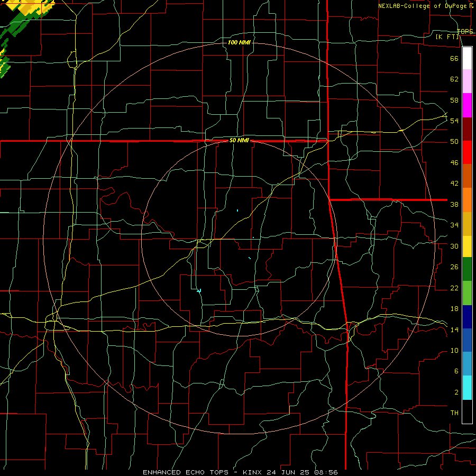Viewport: 476px width, 476px height.
Task: Click the orange 38 kft legend swatch
Action: tap(467, 200)
